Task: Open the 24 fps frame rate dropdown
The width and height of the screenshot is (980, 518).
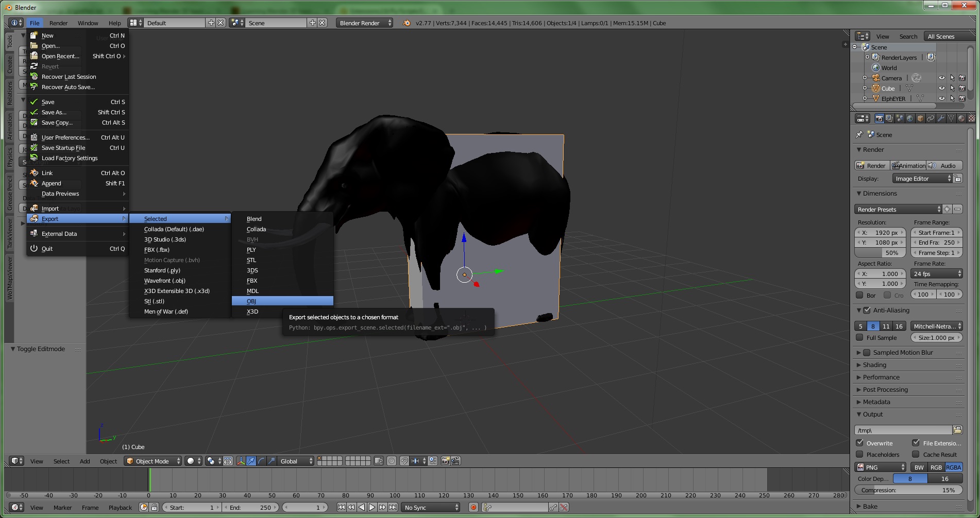Action: click(937, 273)
